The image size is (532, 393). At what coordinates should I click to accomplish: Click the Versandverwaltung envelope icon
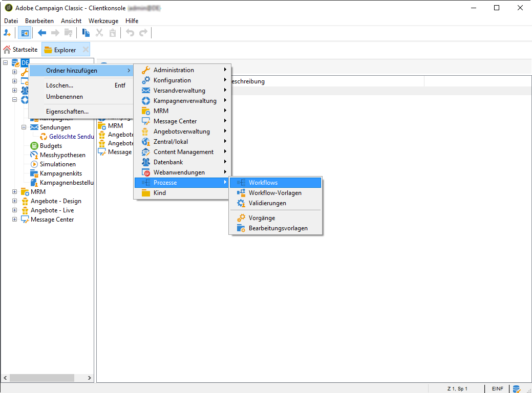pyautogui.click(x=145, y=90)
